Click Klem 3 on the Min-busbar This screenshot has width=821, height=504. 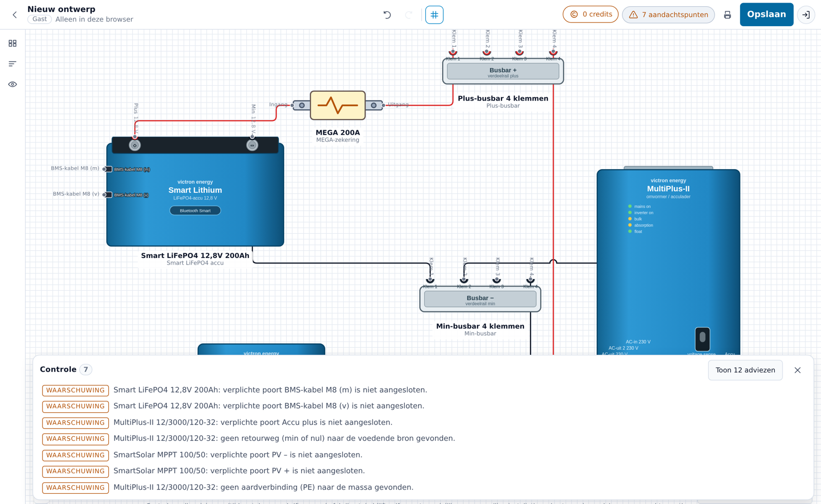[497, 280]
